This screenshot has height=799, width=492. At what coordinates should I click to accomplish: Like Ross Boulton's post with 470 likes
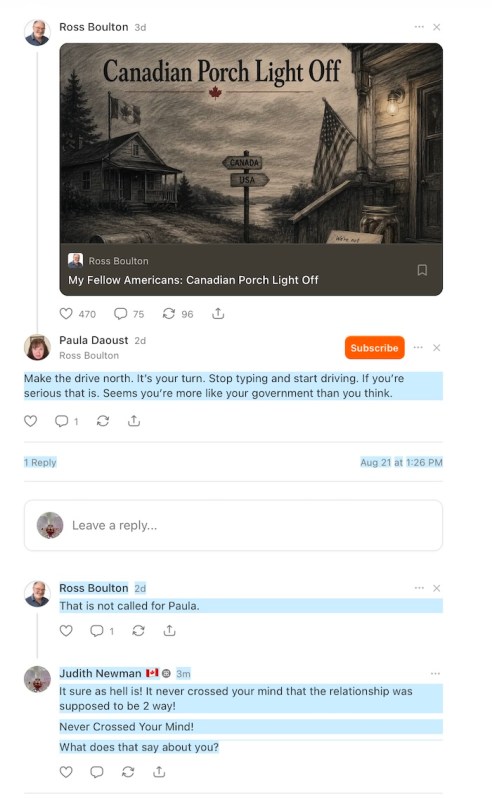(x=66, y=313)
